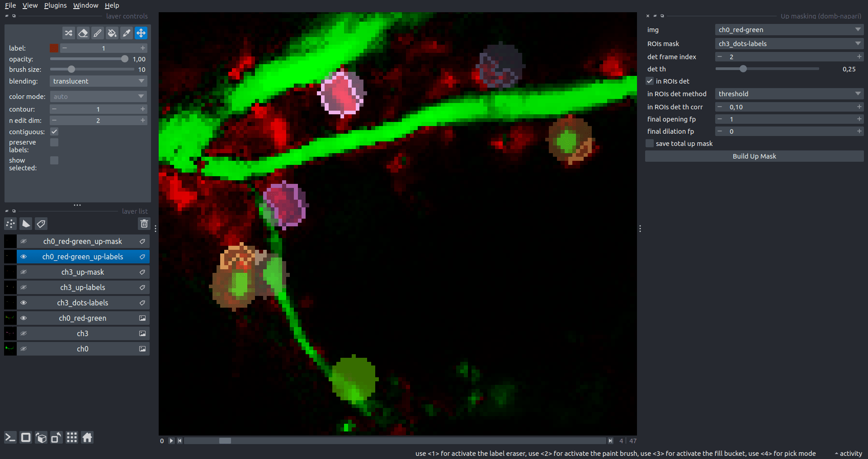This screenshot has width=868, height=459.
Task: Play the frame axis animation
Action: [171, 440]
